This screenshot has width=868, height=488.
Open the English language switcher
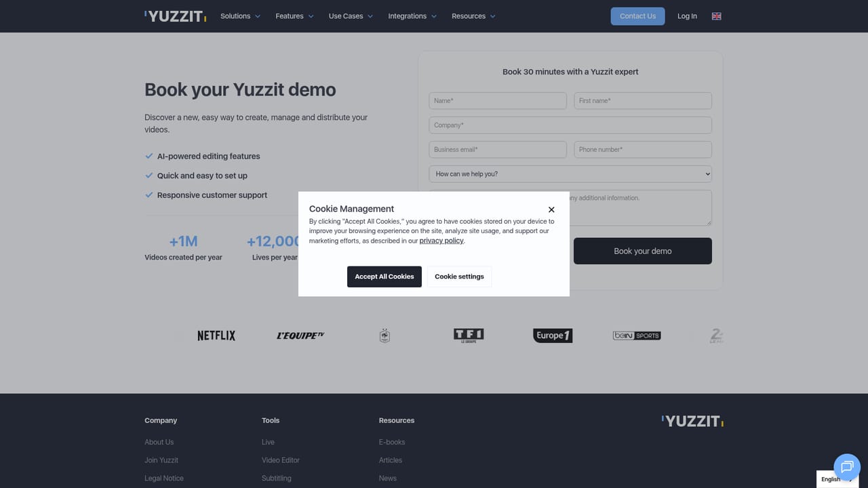pos(837,479)
